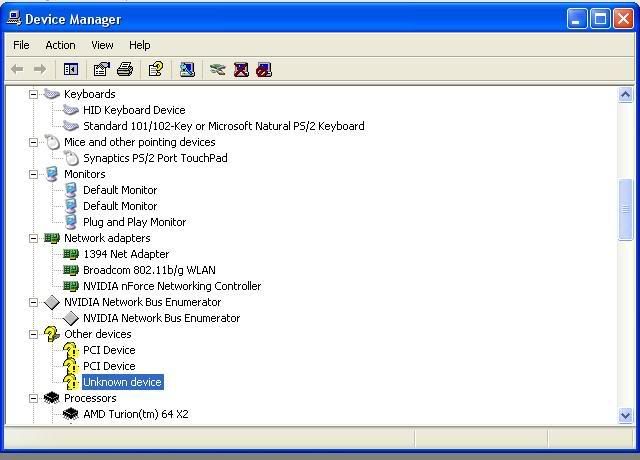Select HID Keyboard Device entry

coord(134,110)
